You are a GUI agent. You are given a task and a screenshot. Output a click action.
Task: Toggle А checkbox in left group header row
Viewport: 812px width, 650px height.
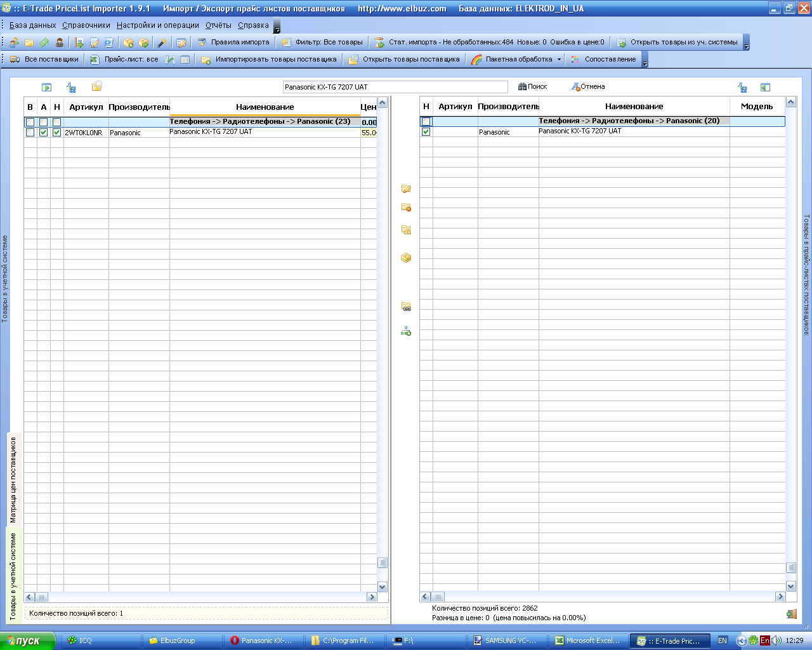[43, 122]
